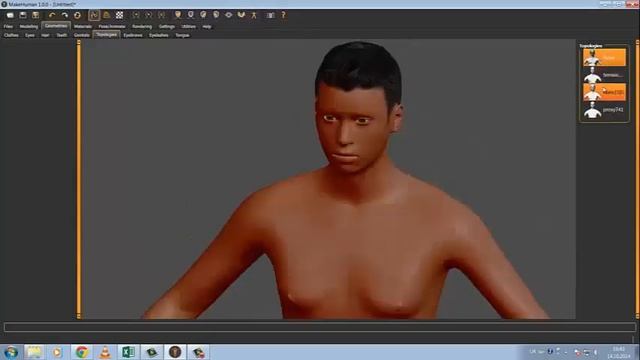Select the third orange highlighted topology entry
This screenshot has width=640, height=360.
tap(604, 92)
